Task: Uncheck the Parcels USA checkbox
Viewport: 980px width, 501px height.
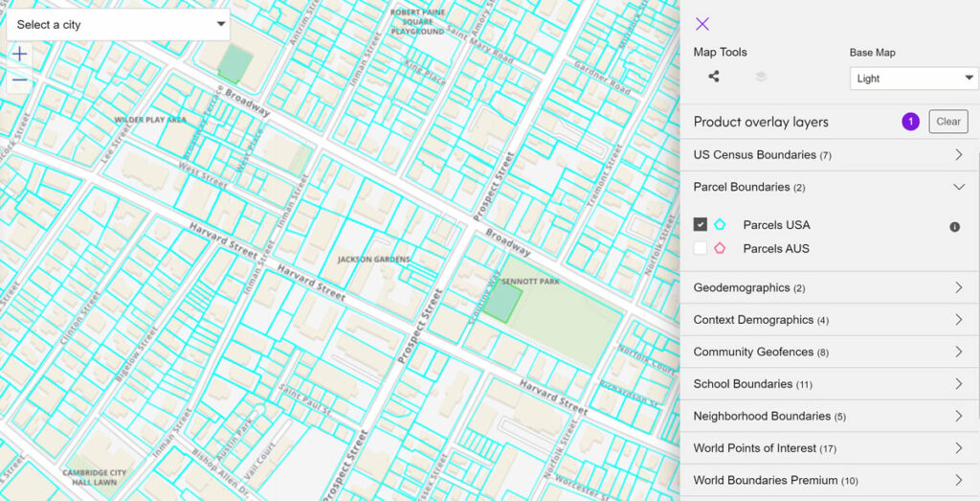Action: [701, 225]
